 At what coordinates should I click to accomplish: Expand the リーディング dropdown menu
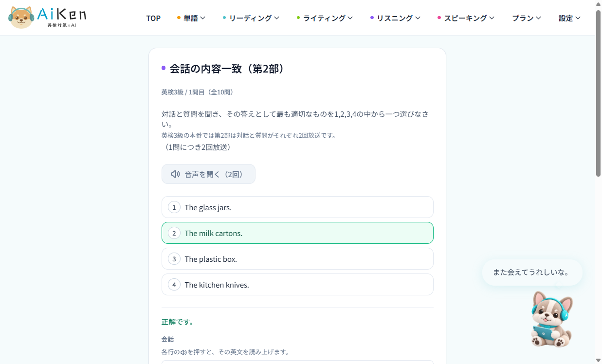(251, 18)
